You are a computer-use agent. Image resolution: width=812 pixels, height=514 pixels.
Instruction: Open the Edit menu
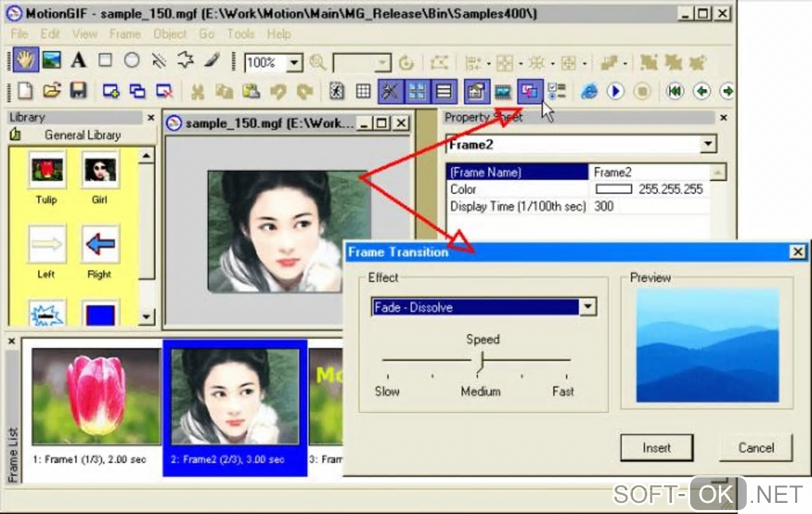(50, 34)
